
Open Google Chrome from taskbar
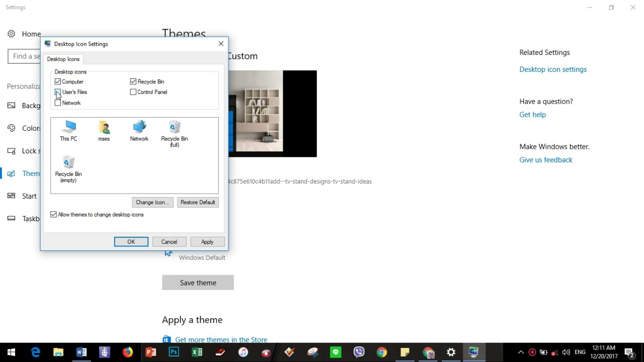click(x=382, y=352)
